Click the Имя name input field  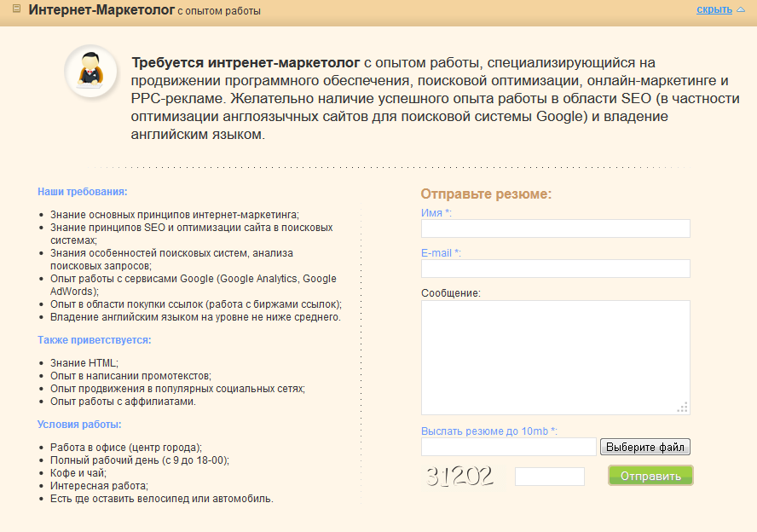pyautogui.click(x=555, y=228)
